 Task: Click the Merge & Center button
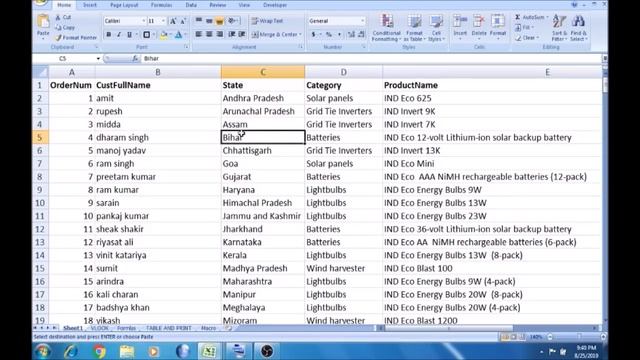tap(274, 35)
